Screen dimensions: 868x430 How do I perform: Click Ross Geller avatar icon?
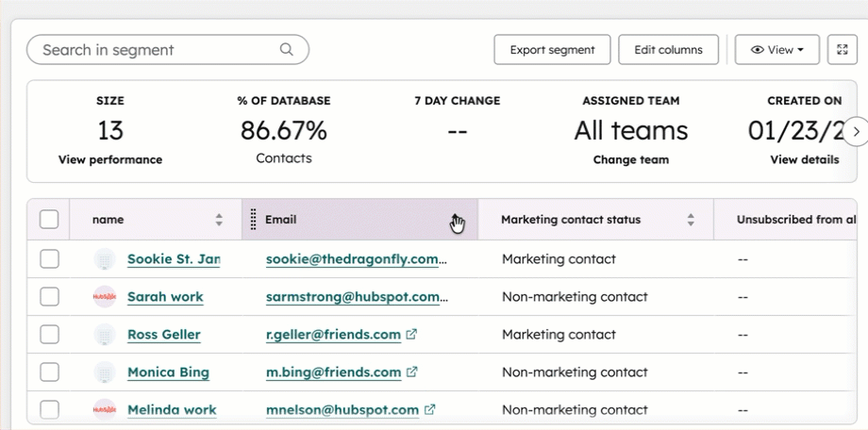(105, 334)
